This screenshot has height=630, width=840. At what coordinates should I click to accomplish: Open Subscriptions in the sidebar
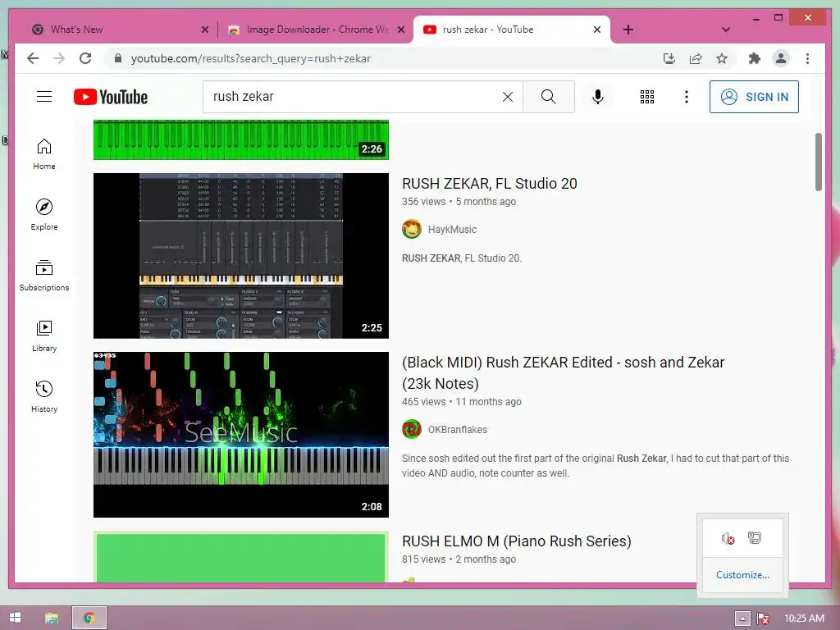coord(44,276)
